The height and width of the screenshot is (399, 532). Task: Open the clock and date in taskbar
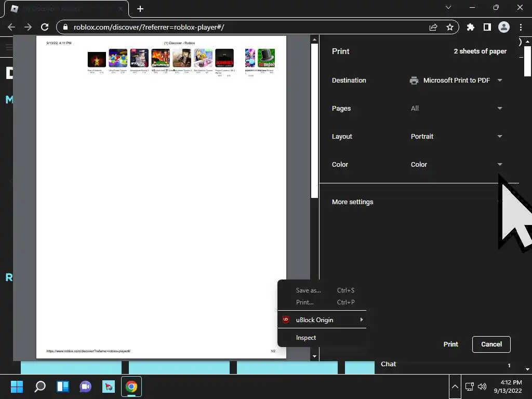click(508, 387)
